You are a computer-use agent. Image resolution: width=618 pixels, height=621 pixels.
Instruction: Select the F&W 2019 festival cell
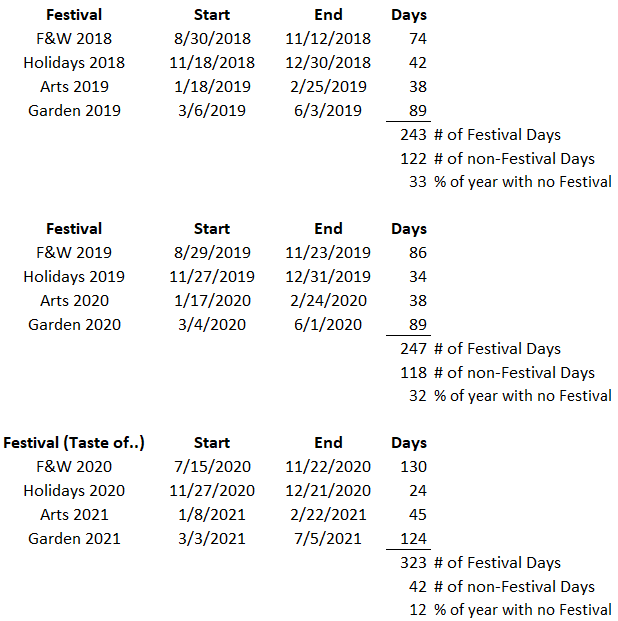(x=74, y=253)
